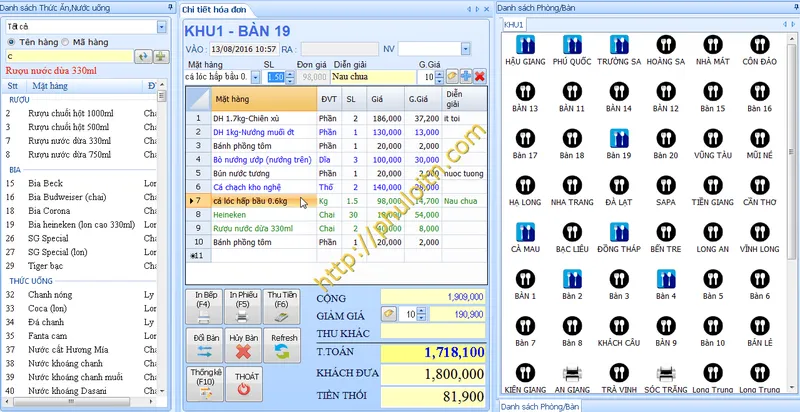
Task: Decrease SL quantity with the down arrow
Action: [x=290, y=80]
